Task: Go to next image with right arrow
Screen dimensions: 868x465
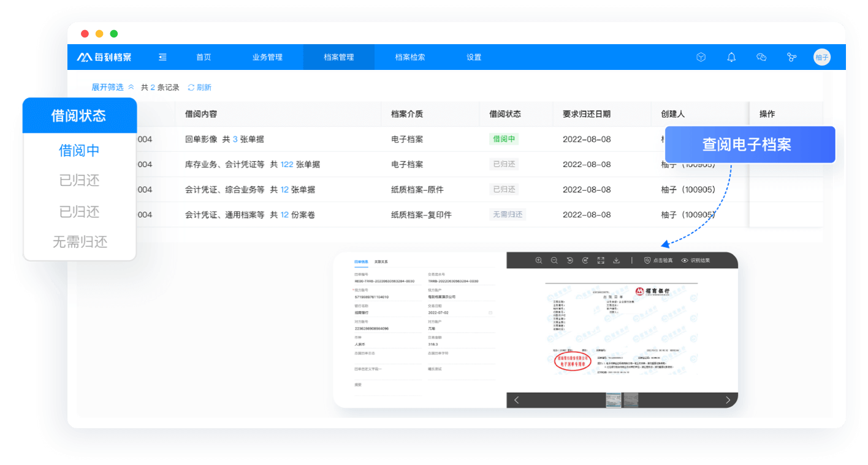Action: tap(728, 400)
